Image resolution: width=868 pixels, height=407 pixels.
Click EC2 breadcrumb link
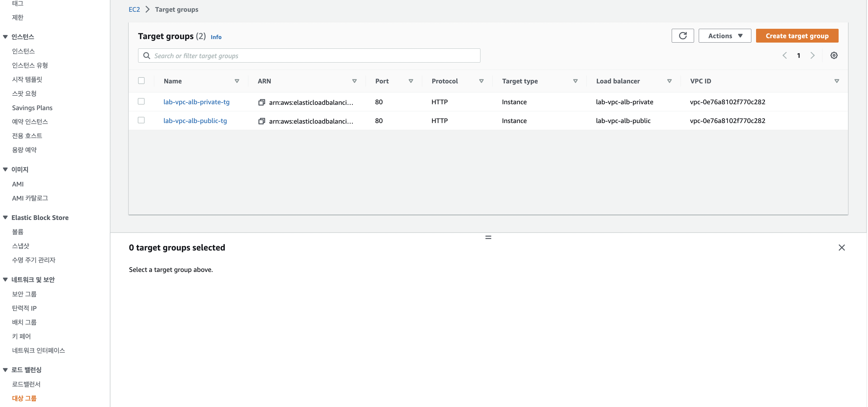[134, 9]
